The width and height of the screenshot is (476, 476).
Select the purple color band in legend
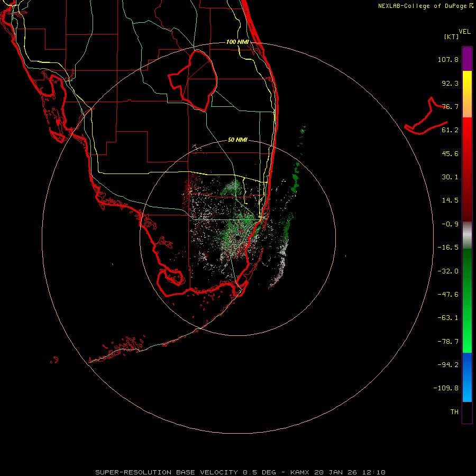[x=467, y=59]
